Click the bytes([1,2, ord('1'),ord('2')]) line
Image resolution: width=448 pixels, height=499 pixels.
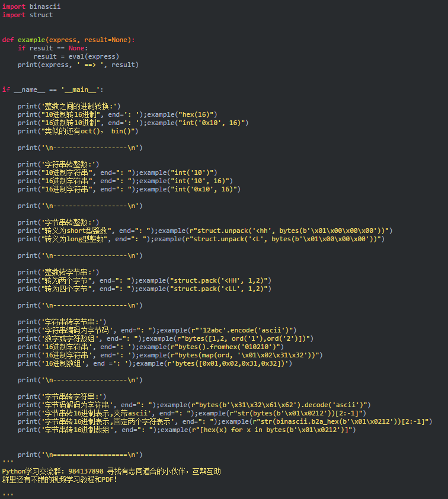pos(166,338)
